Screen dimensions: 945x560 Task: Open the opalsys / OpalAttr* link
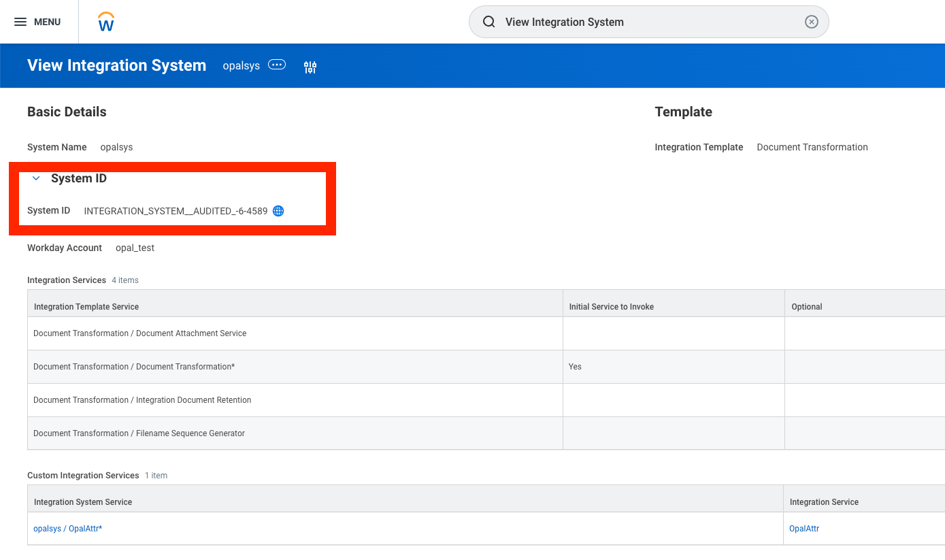(68, 529)
